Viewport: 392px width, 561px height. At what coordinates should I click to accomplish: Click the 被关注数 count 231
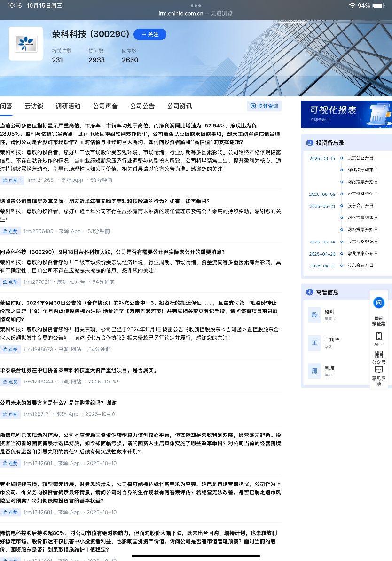[x=57, y=60]
